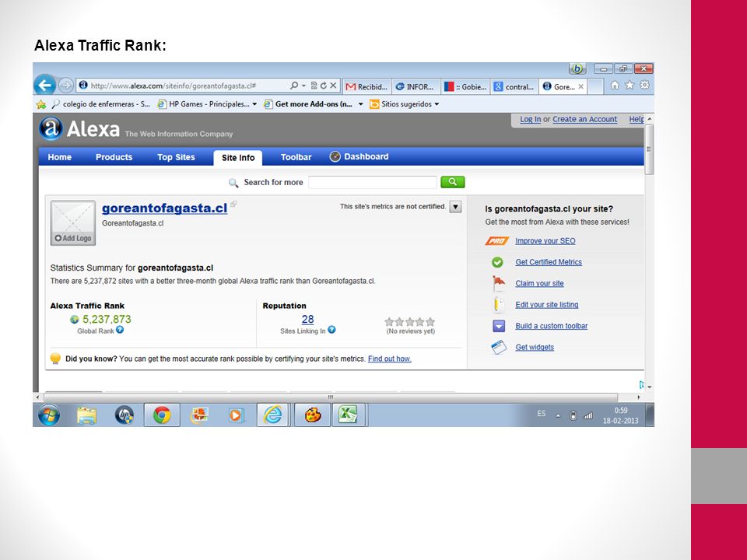Show hidden system tray icons arrow
This screenshot has width=747, height=560.
point(558,415)
